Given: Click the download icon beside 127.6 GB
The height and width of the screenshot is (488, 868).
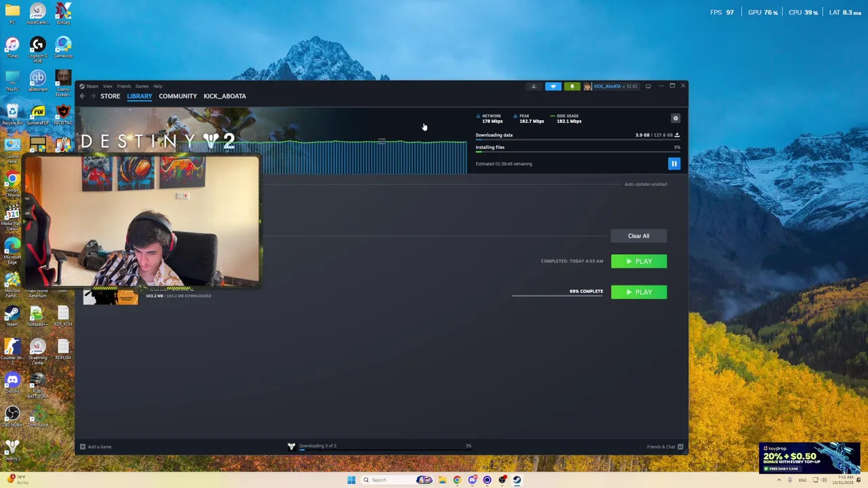Looking at the screenshot, I should (677, 135).
